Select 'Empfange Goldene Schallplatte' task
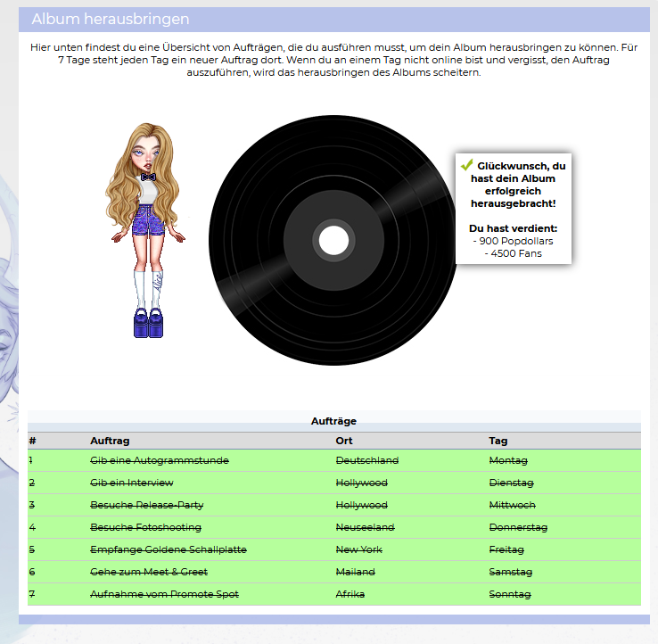This screenshot has height=644, width=658. point(169,549)
